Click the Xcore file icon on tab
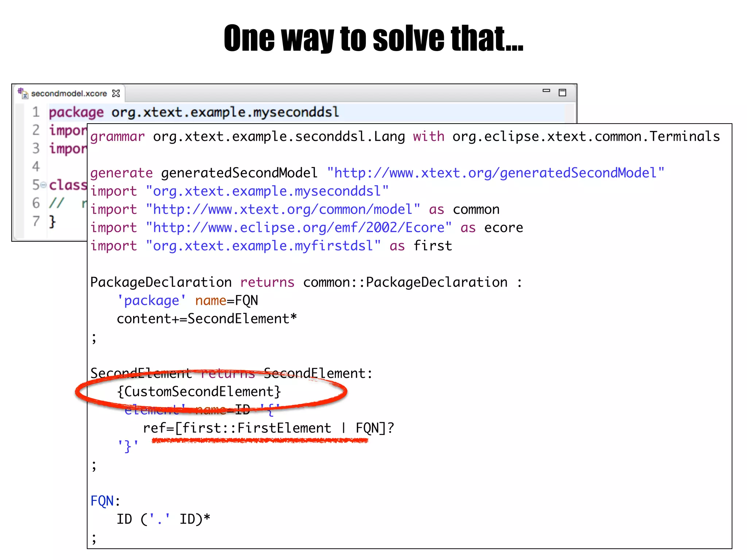 click(23, 93)
